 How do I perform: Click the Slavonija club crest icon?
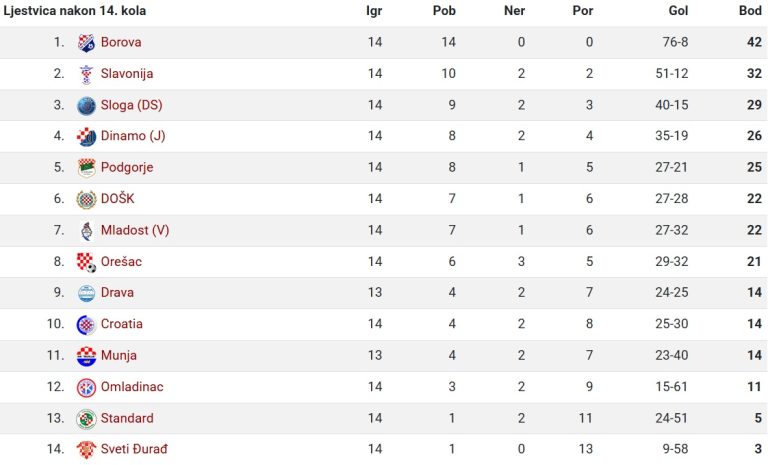[x=87, y=74]
